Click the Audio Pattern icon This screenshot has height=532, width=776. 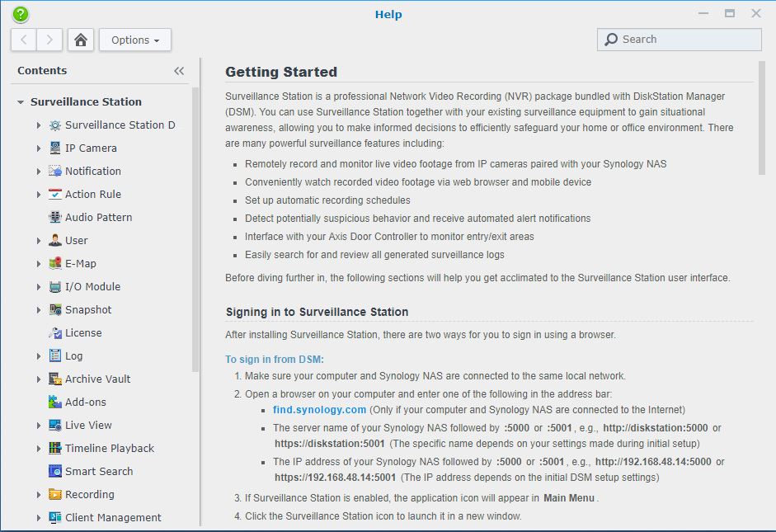pos(55,217)
